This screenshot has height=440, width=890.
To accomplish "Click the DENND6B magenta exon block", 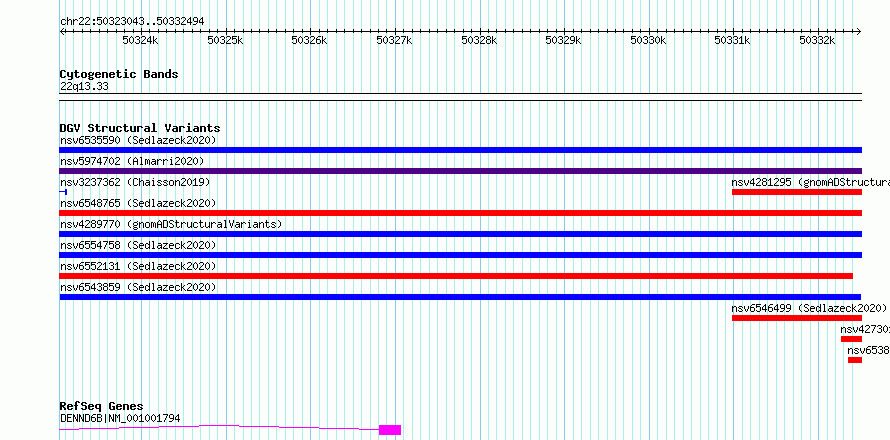I will point(390,430).
